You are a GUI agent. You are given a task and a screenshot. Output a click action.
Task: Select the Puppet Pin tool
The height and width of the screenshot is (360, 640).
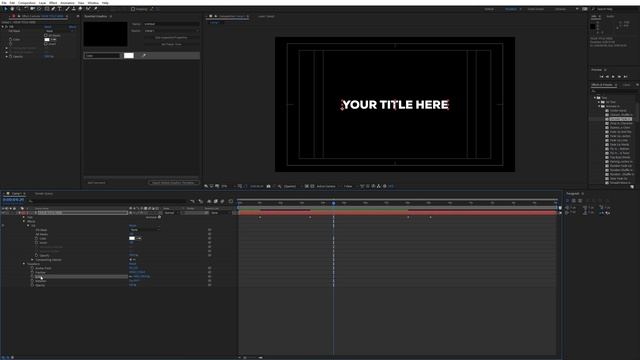click(x=96, y=9)
